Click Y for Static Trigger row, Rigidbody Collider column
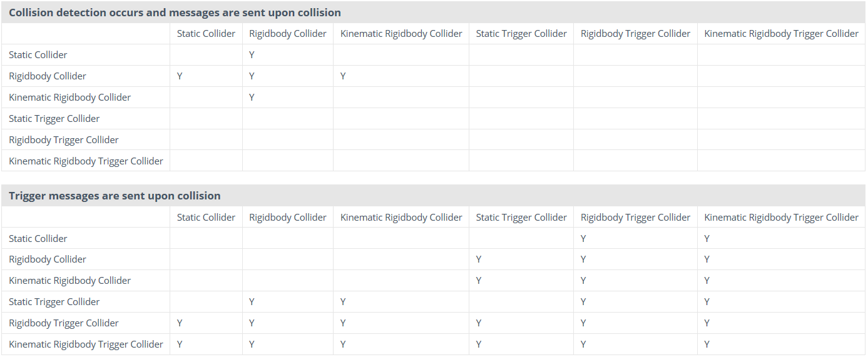 click(x=252, y=302)
